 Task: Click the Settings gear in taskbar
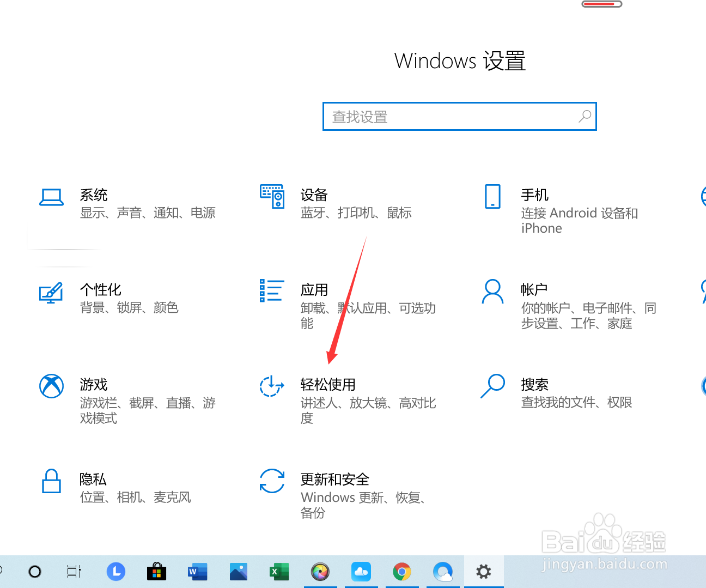[x=484, y=572]
